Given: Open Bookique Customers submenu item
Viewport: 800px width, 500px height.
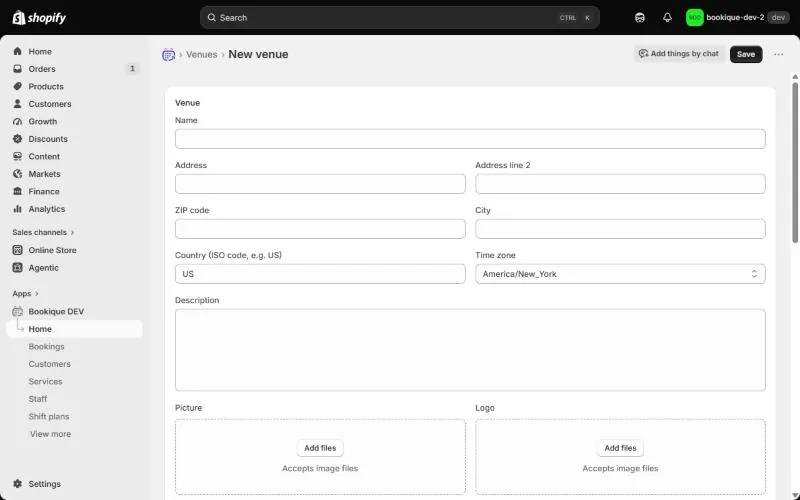Looking at the screenshot, I should point(49,364).
